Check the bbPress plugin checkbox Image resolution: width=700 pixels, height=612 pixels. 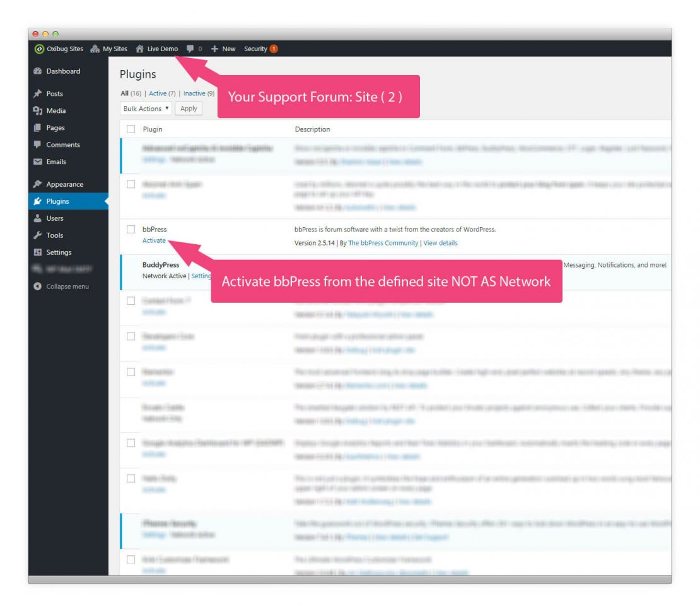coord(131,229)
